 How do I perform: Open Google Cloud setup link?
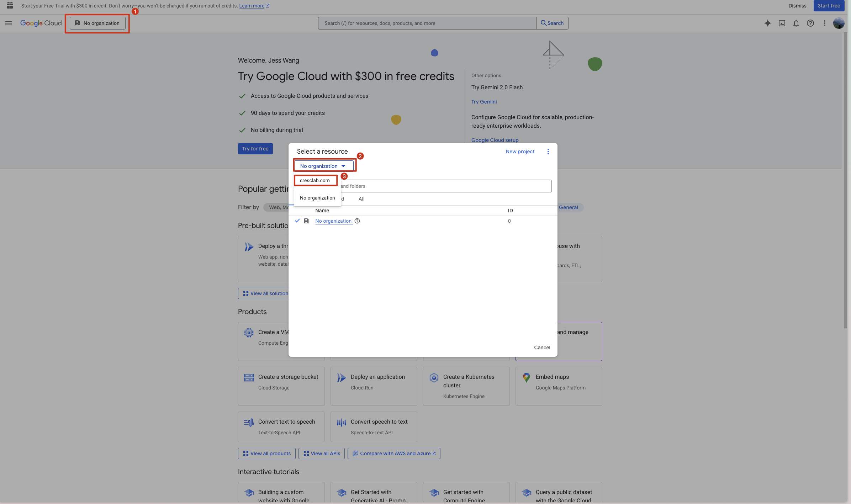[x=495, y=140]
